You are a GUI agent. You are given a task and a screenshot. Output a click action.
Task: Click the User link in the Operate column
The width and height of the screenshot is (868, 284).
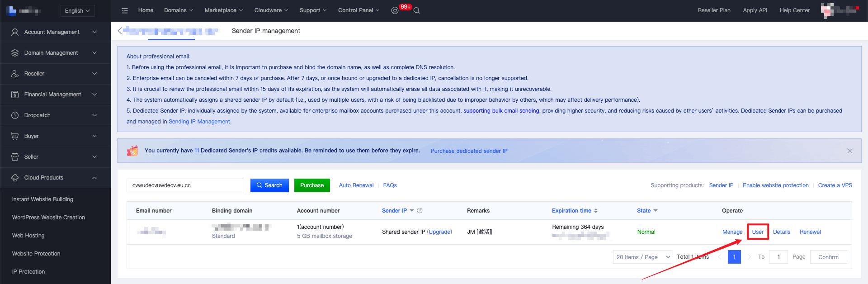758,232
